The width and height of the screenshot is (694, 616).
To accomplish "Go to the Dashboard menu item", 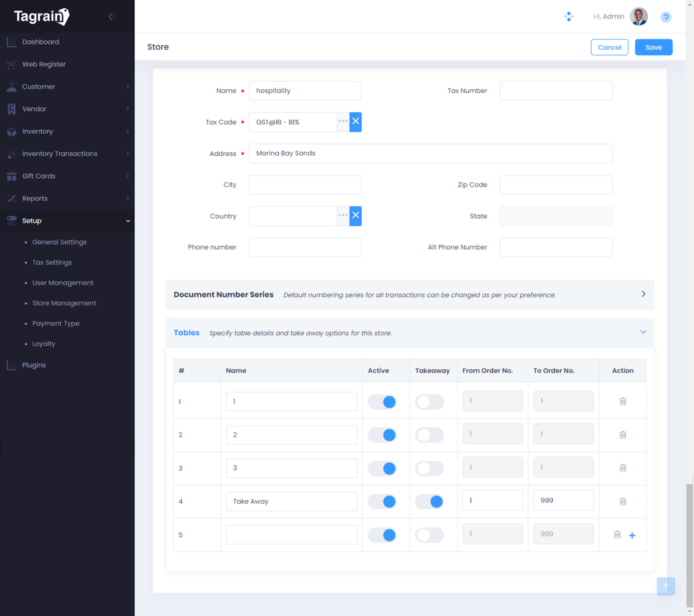I will click(40, 42).
